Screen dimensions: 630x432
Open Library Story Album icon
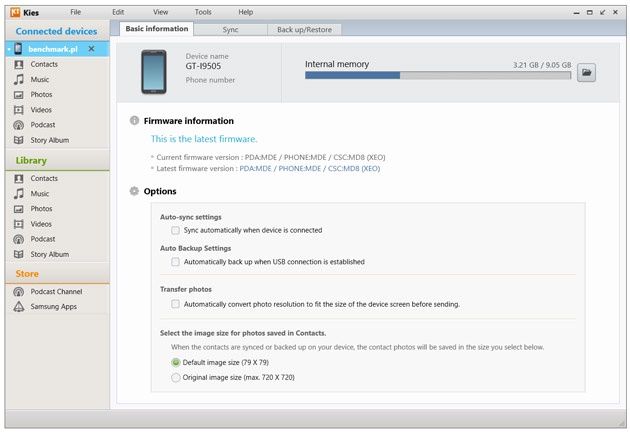coord(18,254)
